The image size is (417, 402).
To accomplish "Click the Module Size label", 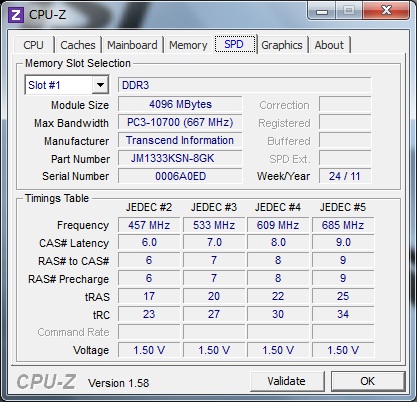I will 80,105.
